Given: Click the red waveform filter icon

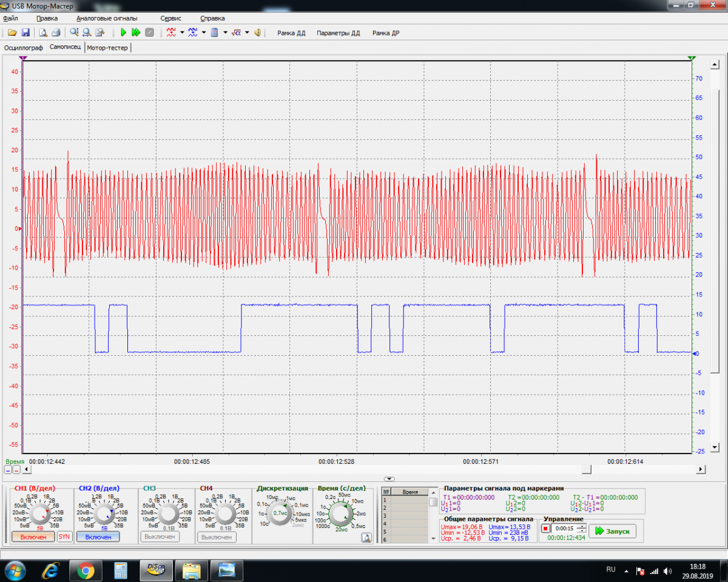Looking at the screenshot, I should pyautogui.click(x=172, y=33).
